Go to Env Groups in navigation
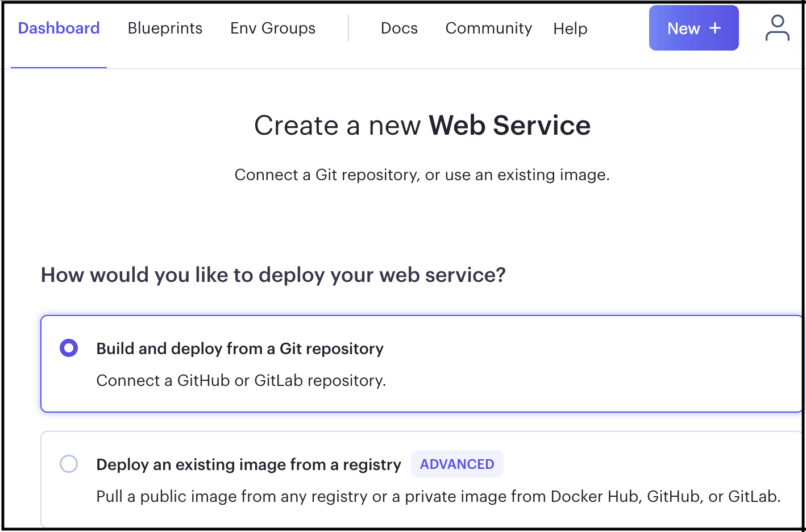 pos(273,28)
